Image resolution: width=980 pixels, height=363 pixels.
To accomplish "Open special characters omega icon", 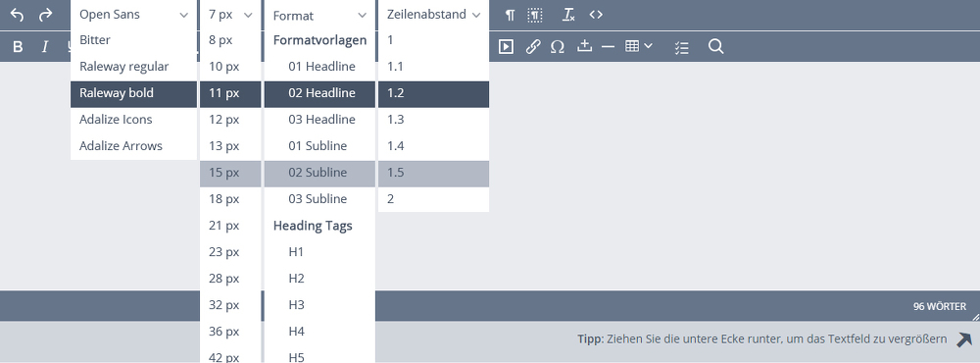I will (x=558, y=47).
